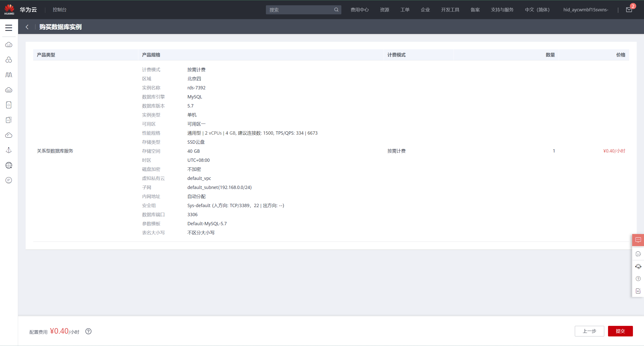
Task: Open the wave-shaped Auto Scaling sidebar icon
Action: coord(9,75)
